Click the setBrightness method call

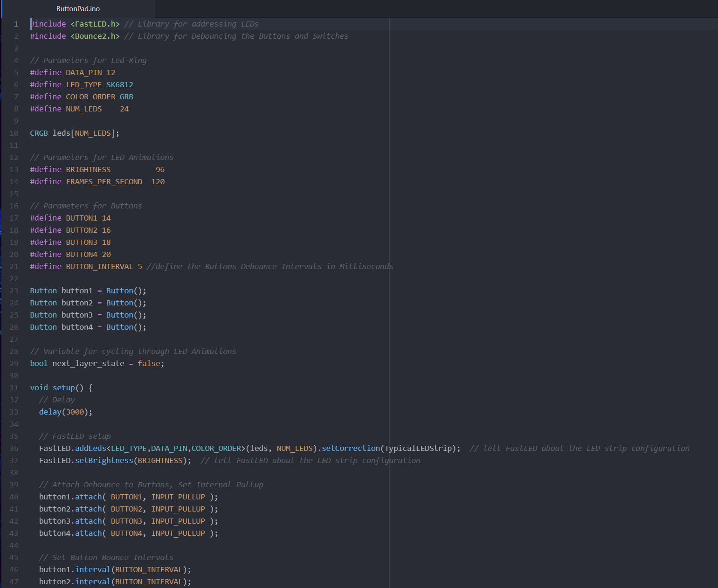(104, 461)
